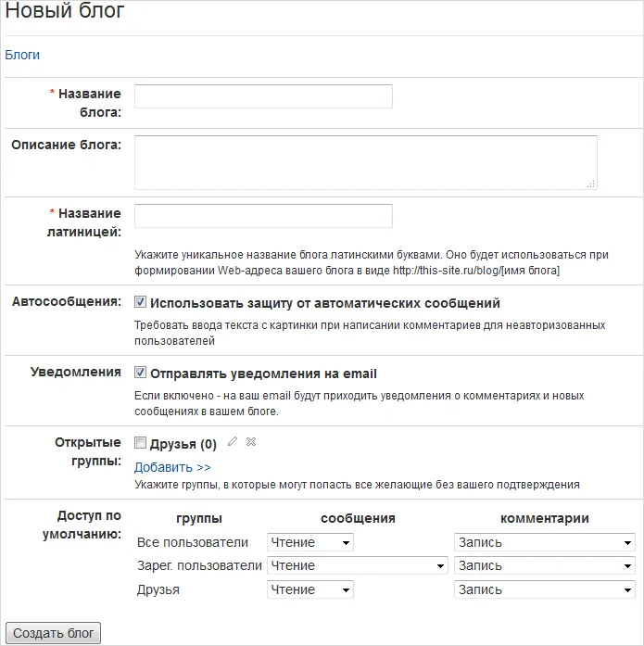This screenshot has height=646, width=644.
Task: Toggle the automatic message protection checkbox
Action: tap(141, 302)
